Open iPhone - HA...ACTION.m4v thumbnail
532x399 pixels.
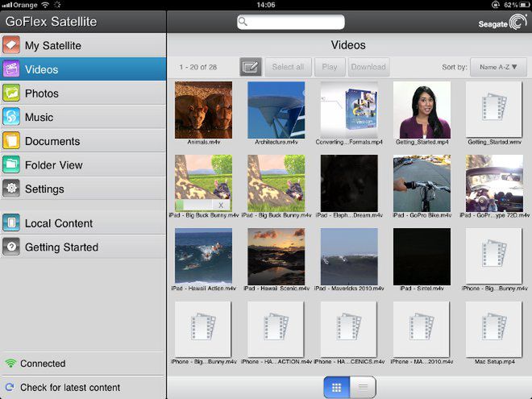tap(276, 329)
